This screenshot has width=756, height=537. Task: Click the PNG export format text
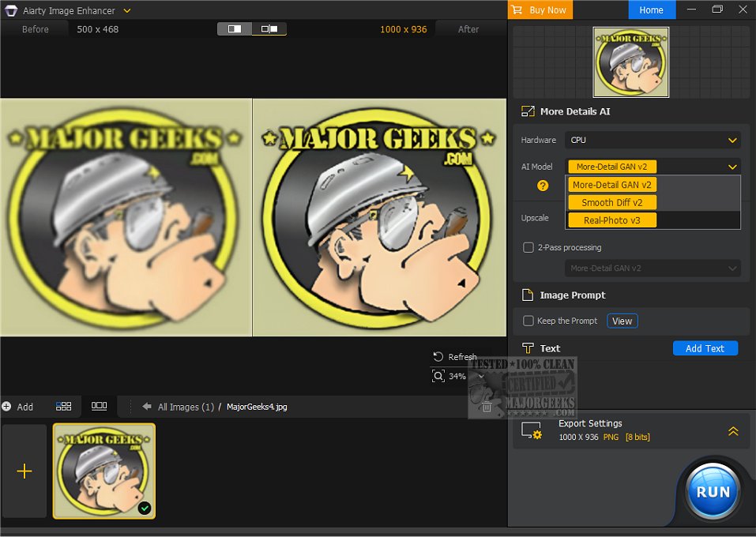coord(611,437)
